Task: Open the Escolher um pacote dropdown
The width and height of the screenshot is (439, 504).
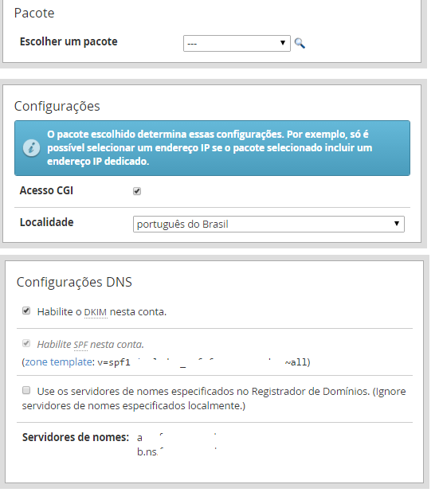Action: pyautogui.click(x=237, y=43)
